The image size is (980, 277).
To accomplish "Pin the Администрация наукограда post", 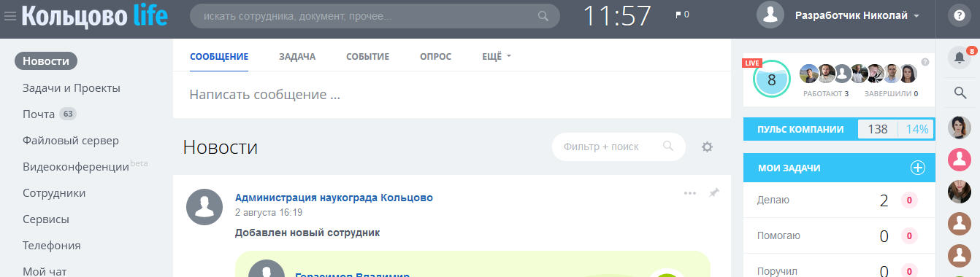I will pos(714,192).
